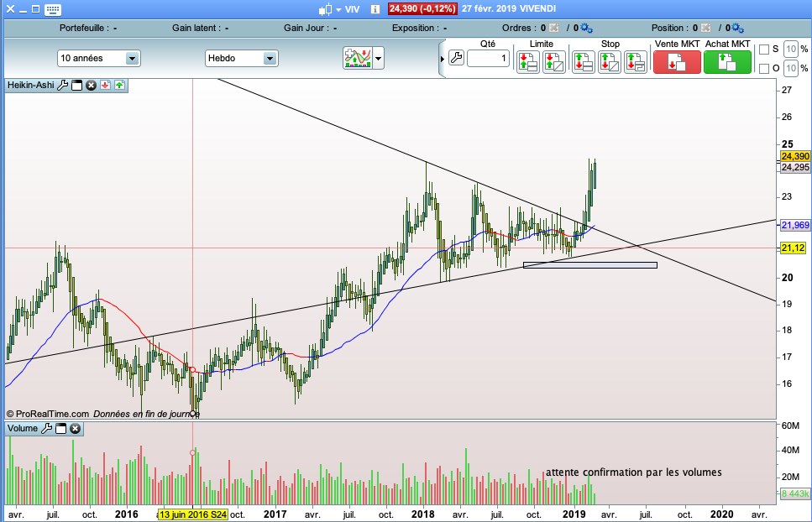Click the ProRealTime.com copyright text
Viewport: 812px width, 522px height.
pyautogui.click(x=48, y=414)
